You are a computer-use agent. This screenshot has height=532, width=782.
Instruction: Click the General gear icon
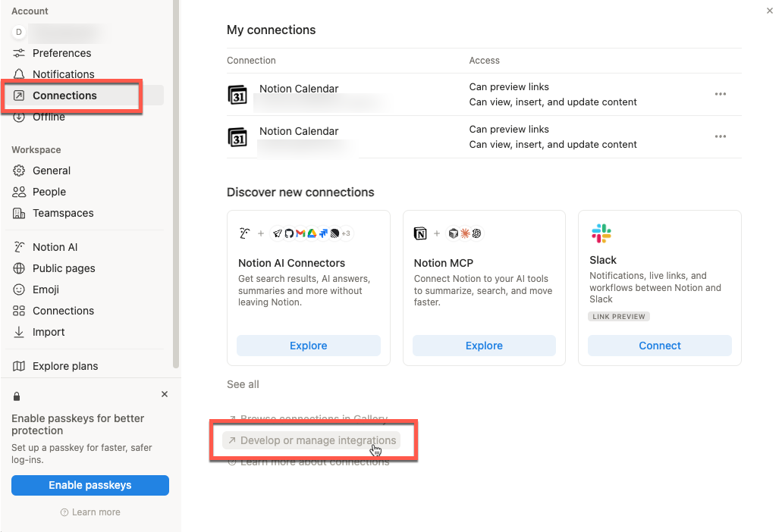pos(19,171)
